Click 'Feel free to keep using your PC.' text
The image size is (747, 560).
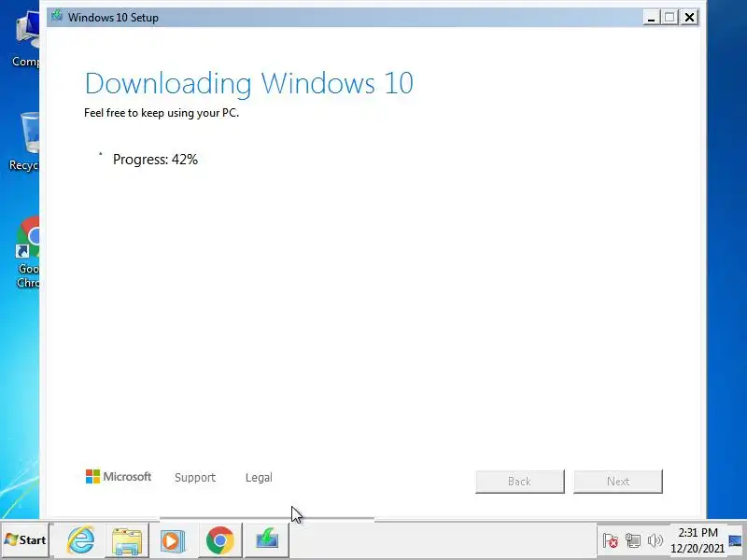pyautogui.click(x=162, y=113)
